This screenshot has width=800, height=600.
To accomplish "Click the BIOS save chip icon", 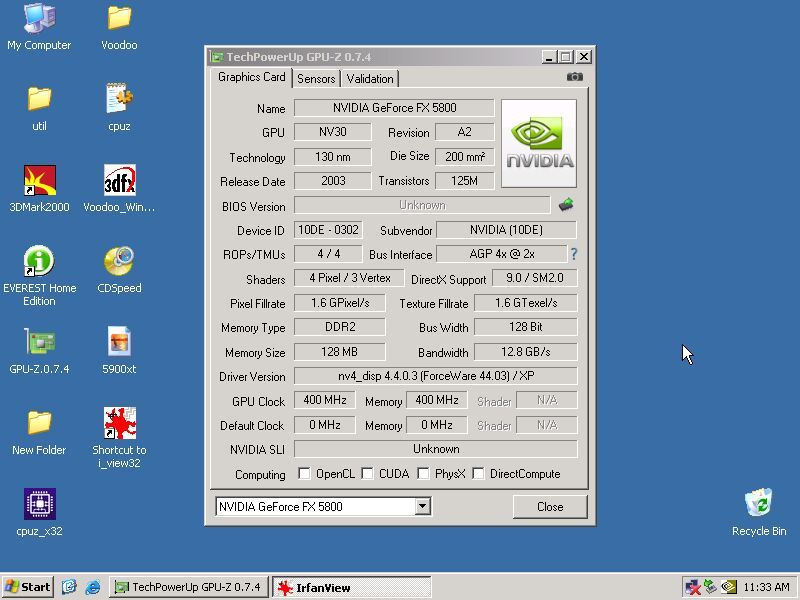I will pyautogui.click(x=566, y=205).
